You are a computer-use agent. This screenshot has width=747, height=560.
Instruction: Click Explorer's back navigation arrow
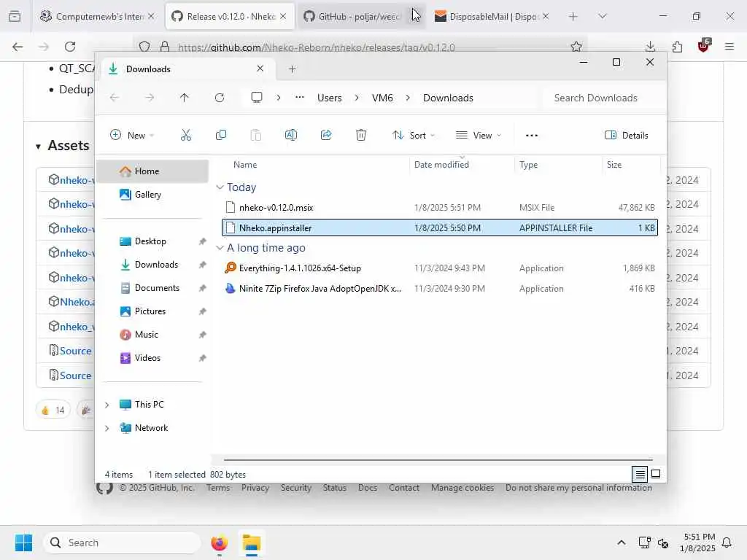tap(115, 98)
